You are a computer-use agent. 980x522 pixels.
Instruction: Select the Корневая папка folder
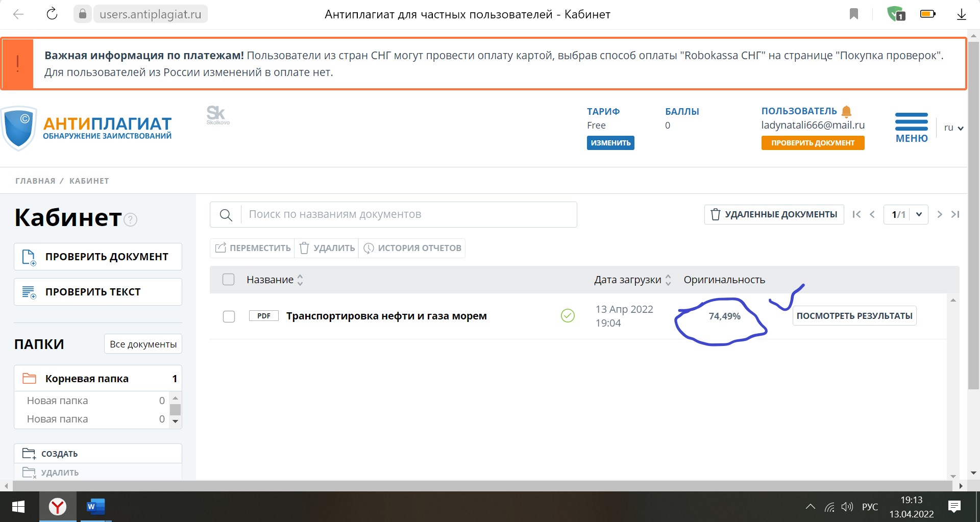87,379
